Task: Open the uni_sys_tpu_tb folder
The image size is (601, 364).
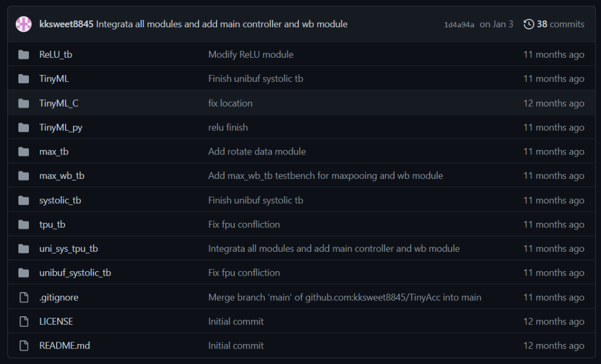Action: click(x=68, y=248)
